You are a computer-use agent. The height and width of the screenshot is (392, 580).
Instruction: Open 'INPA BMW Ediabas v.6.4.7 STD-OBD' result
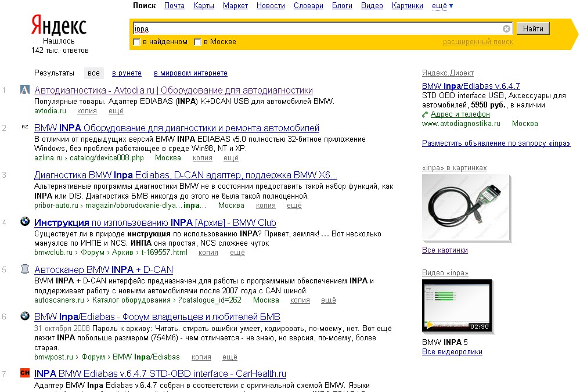[x=160, y=373]
